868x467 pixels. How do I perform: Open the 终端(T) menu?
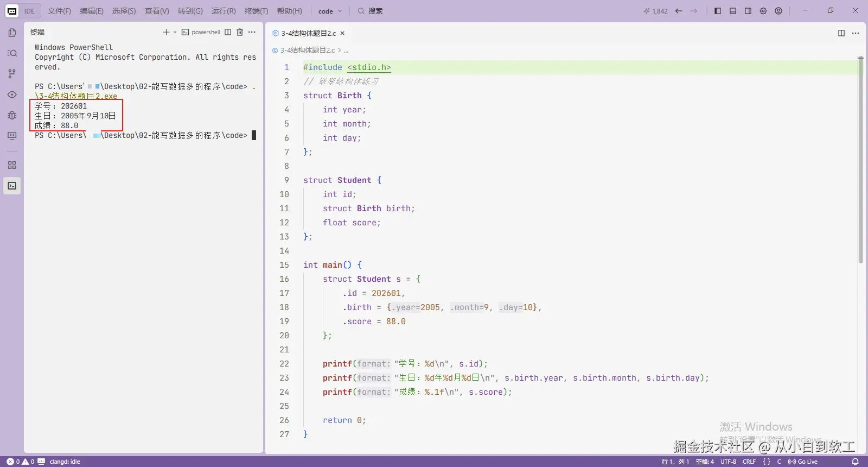tap(256, 11)
